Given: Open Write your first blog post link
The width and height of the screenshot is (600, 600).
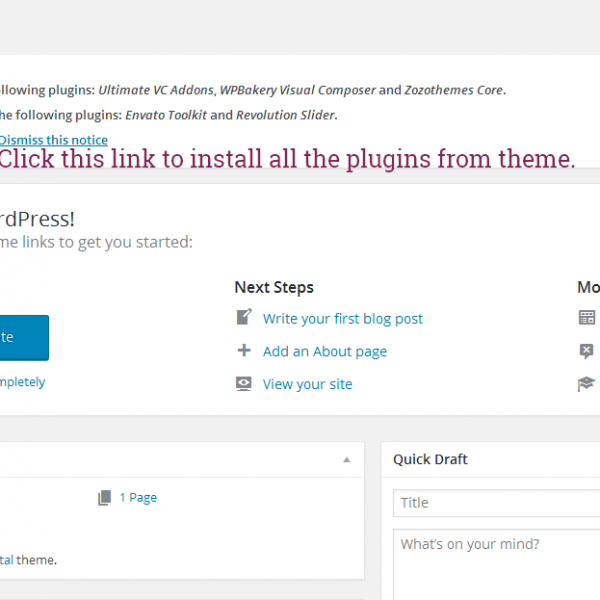Looking at the screenshot, I should click(x=342, y=318).
